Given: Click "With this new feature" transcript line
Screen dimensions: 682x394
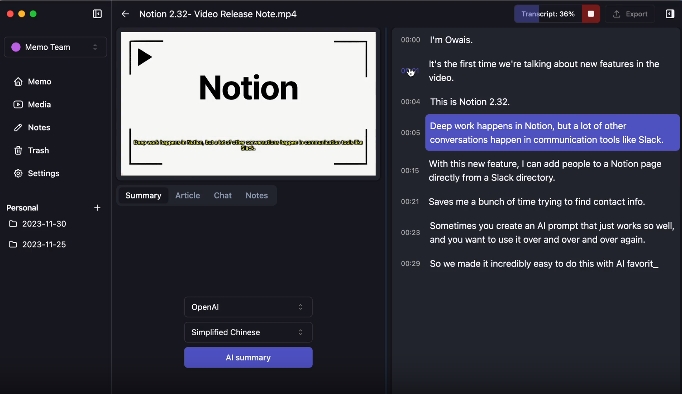Looking at the screenshot, I should click(x=545, y=171).
